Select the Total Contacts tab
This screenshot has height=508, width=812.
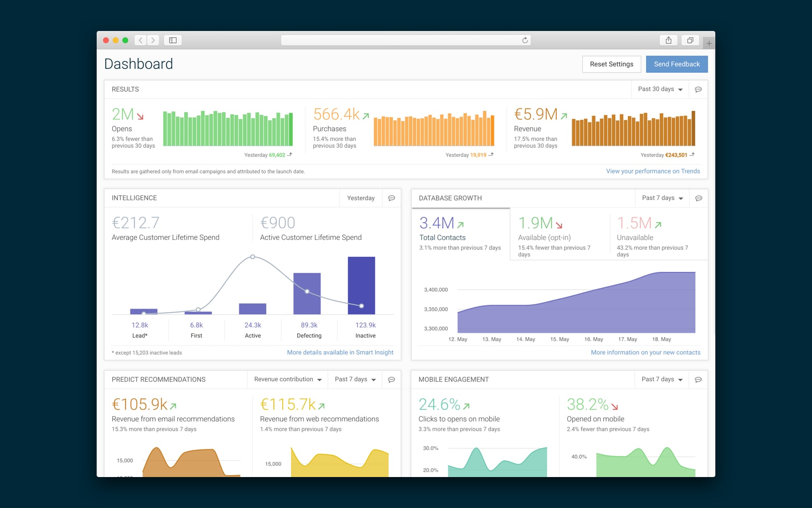pyautogui.click(x=460, y=236)
